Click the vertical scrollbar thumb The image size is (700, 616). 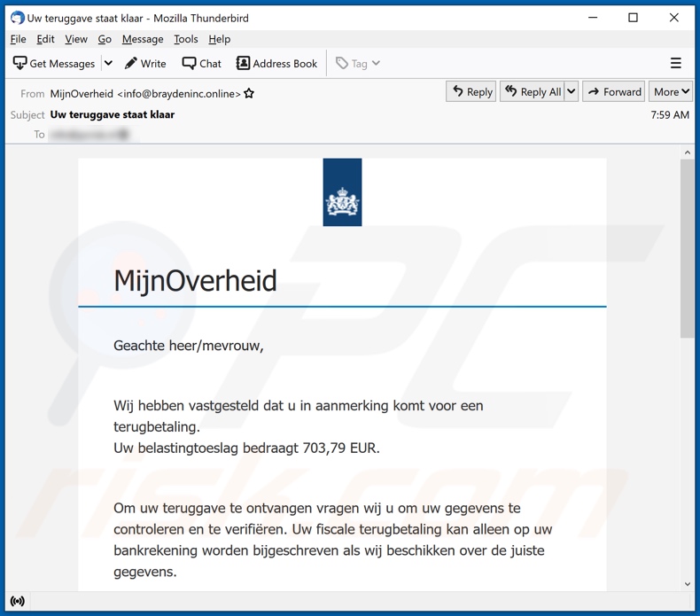click(688, 248)
